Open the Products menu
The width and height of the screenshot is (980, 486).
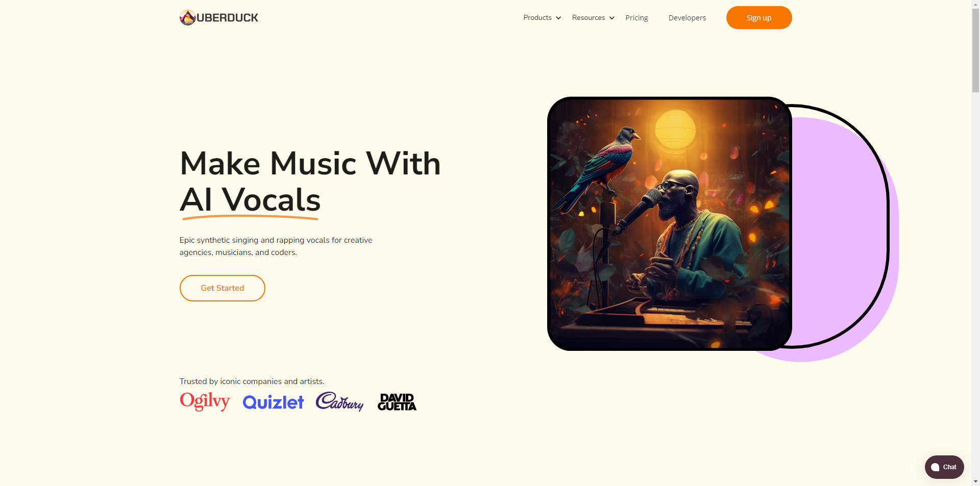(x=542, y=17)
